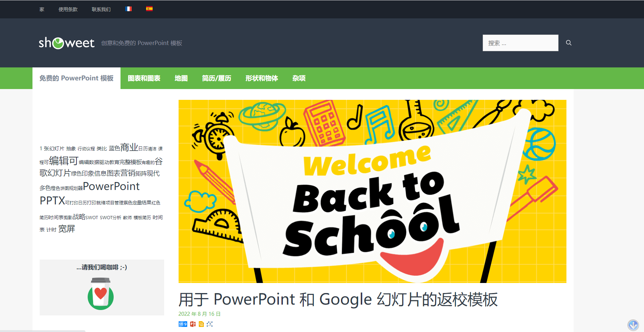Select the 红色 tag in tag cloud
The width and height of the screenshot is (644, 332).
pyautogui.click(x=156, y=203)
